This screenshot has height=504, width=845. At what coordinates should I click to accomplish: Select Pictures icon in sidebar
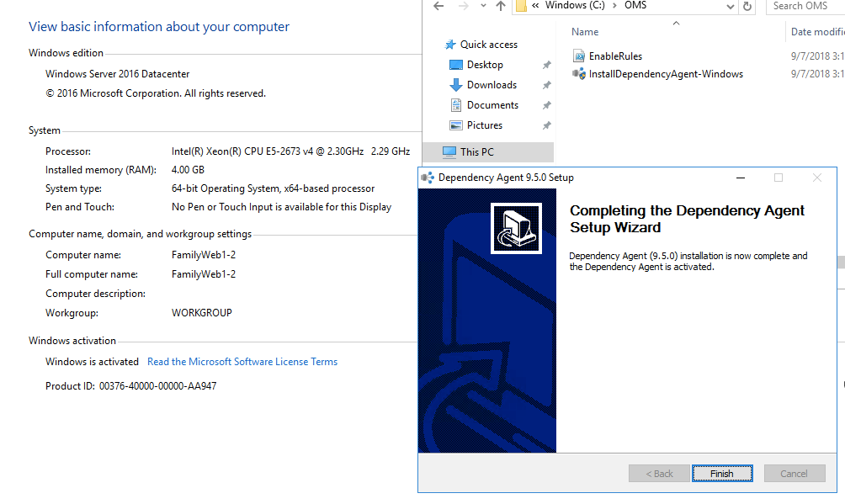pyautogui.click(x=456, y=125)
